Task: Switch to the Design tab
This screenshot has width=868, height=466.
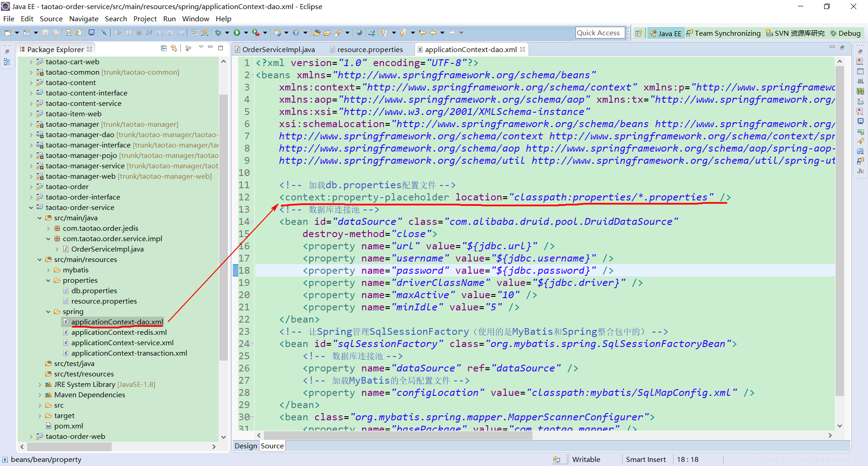Action: (x=246, y=446)
